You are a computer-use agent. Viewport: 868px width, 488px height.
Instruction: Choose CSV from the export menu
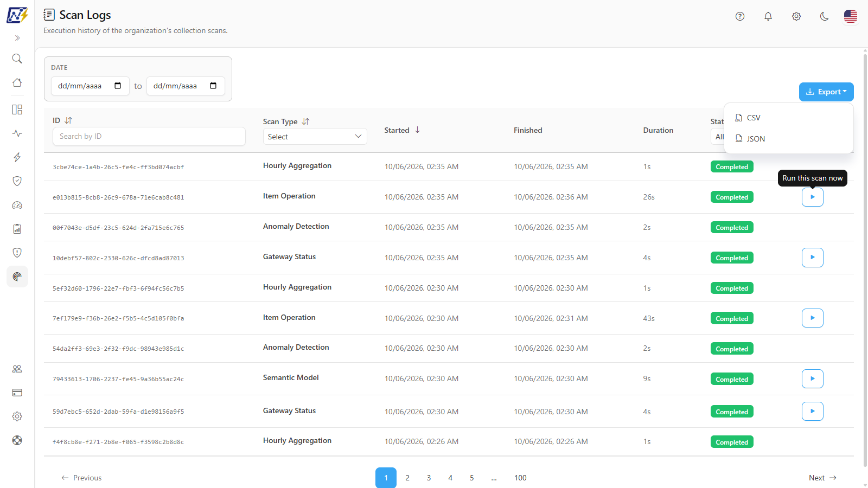(789, 118)
